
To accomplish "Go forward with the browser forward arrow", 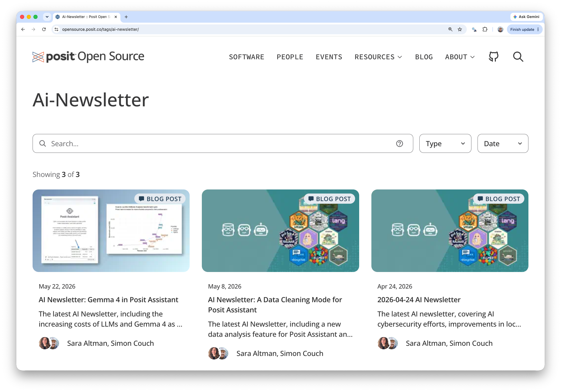I will point(33,29).
